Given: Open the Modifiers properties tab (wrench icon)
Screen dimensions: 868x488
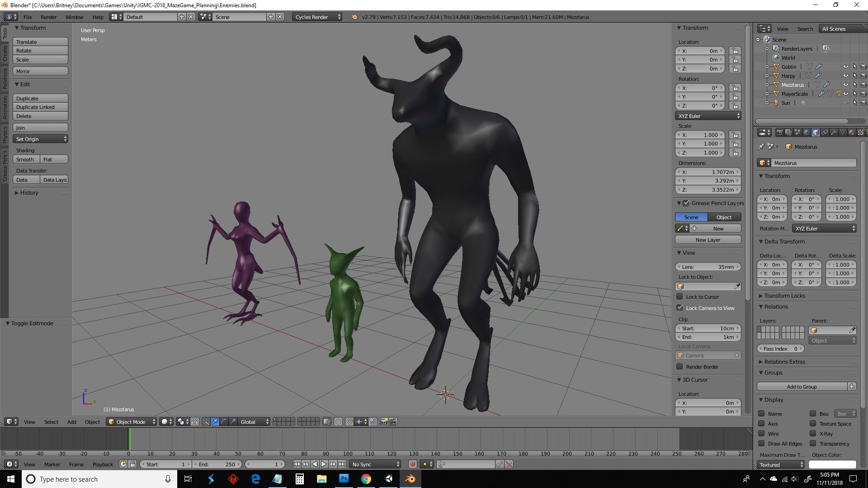Looking at the screenshot, I should (x=834, y=132).
